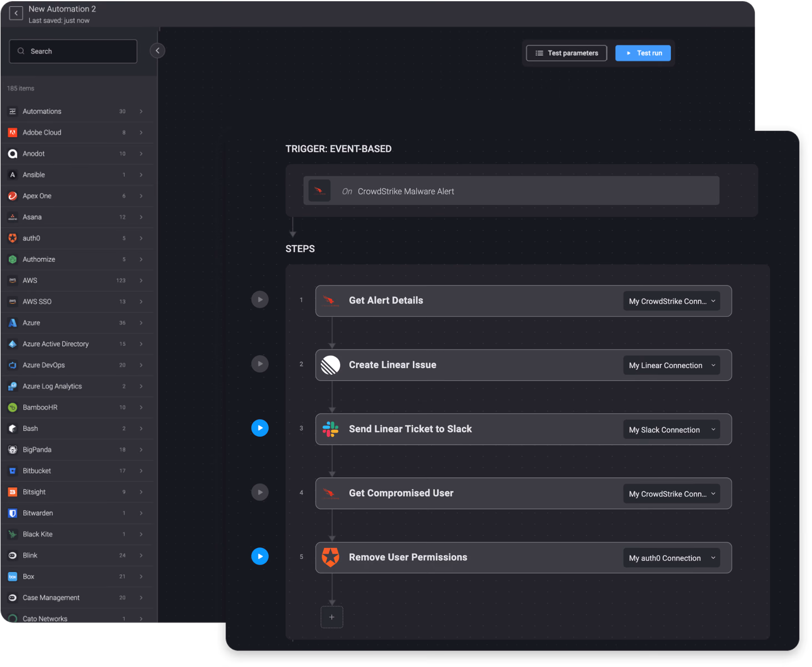Click the Adobe Cloud icon

[x=13, y=133]
